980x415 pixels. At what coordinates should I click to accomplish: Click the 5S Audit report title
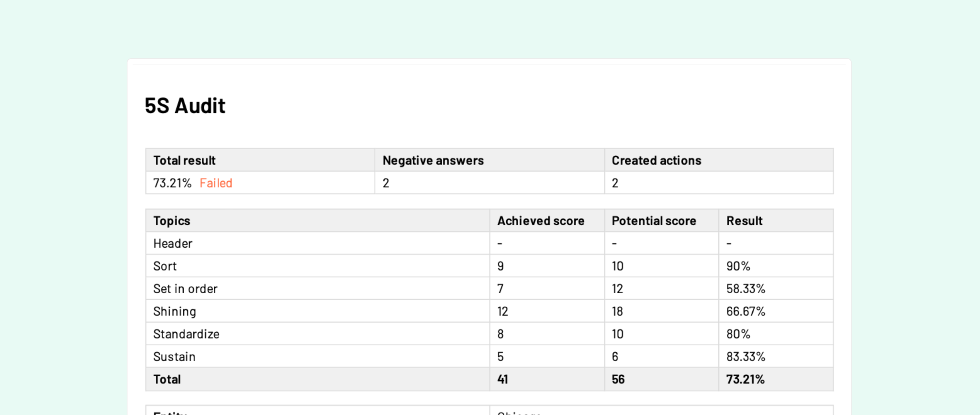tap(185, 106)
